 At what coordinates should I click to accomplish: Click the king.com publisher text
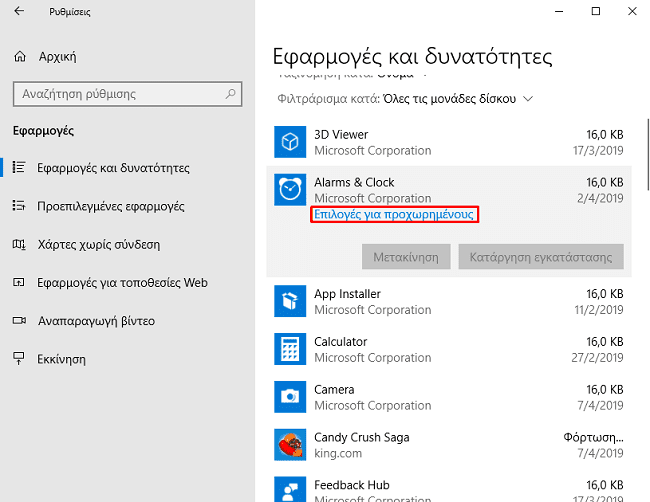338,453
